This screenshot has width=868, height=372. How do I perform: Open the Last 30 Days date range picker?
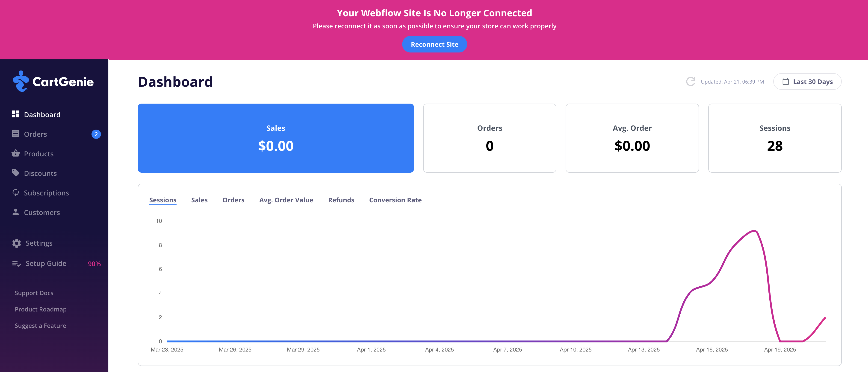click(807, 81)
